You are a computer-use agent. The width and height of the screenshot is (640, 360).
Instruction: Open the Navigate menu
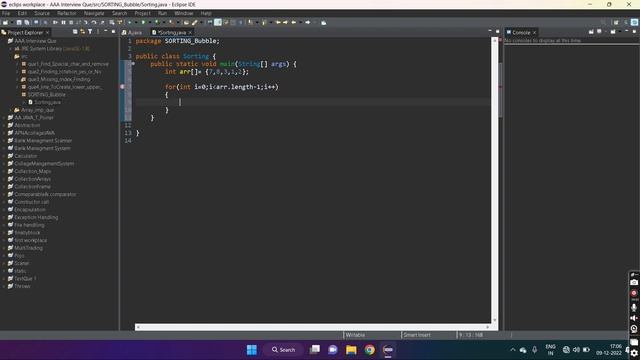pos(94,13)
